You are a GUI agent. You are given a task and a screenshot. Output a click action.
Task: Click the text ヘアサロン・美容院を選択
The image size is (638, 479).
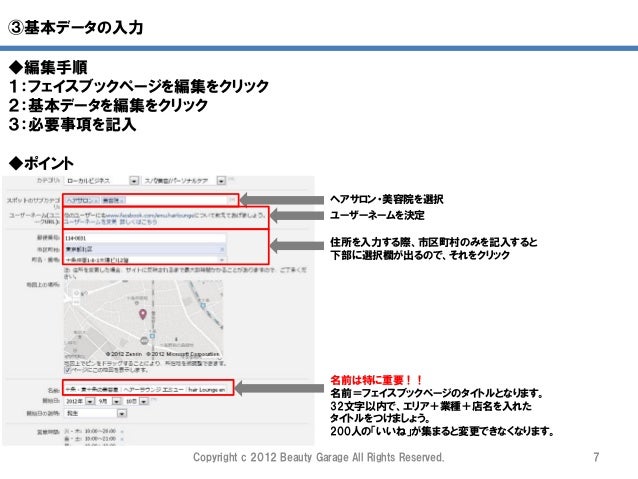coord(387,199)
